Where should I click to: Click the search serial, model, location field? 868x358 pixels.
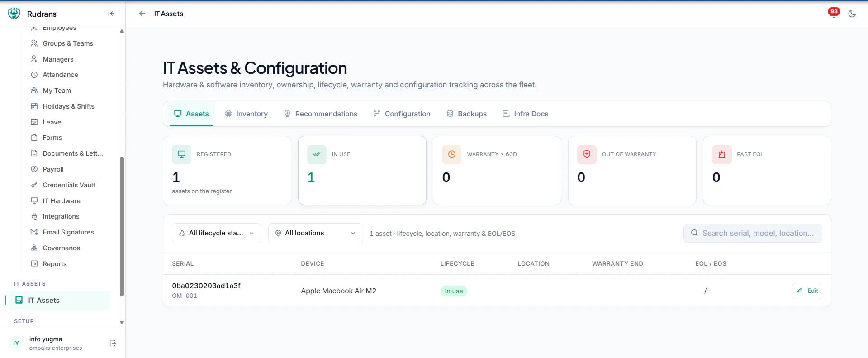point(753,233)
